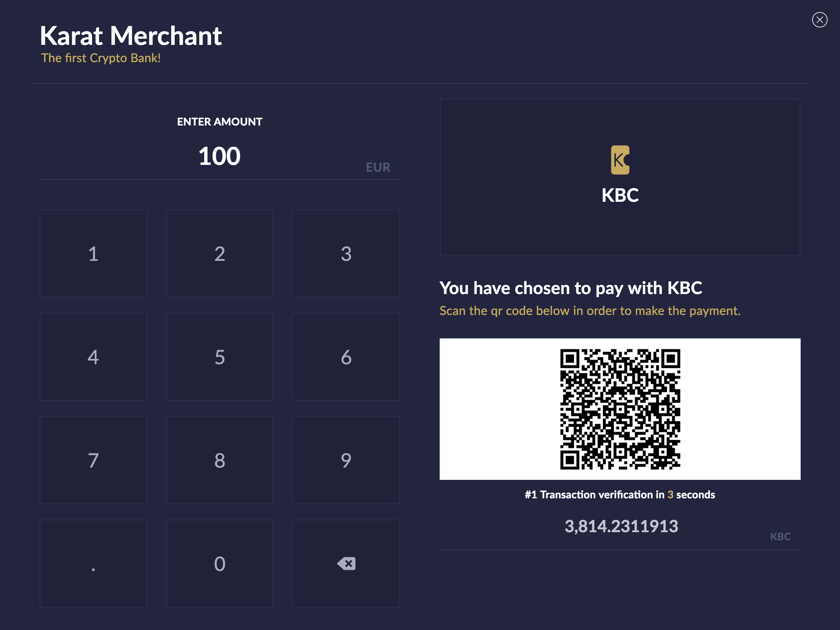Screen dimensions: 840x630
Task: Tap keypad digit 2
Action: [x=220, y=253]
